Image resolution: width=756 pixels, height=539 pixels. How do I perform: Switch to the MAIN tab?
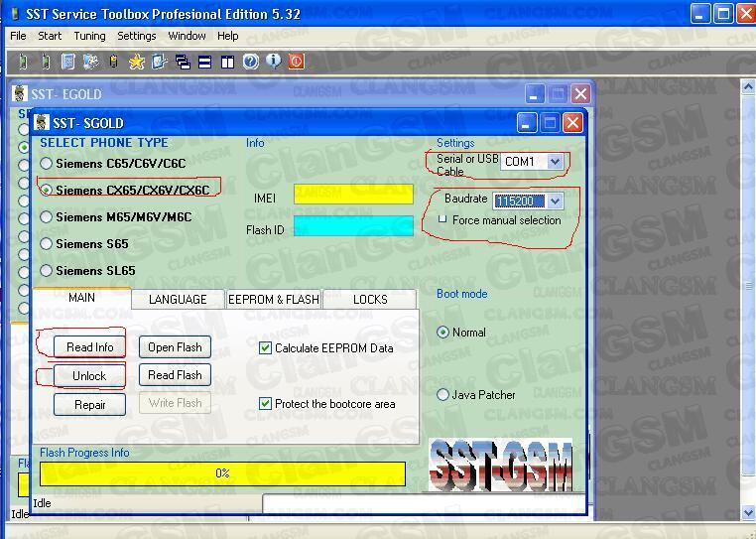coord(82,298)
